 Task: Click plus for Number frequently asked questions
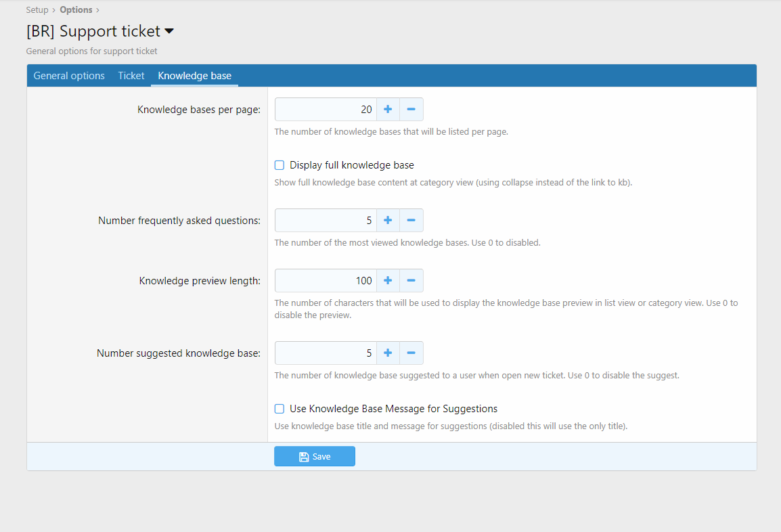pos(388,221)
